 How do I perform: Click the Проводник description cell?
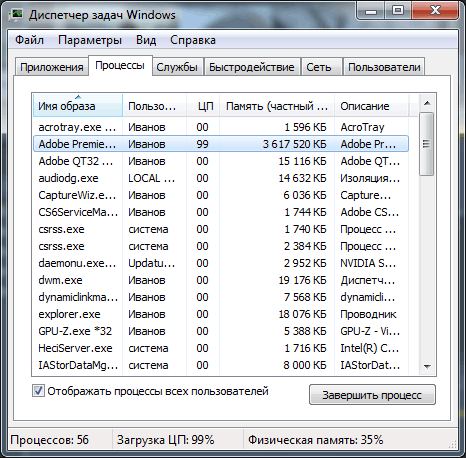pyautogui.click(x=368, y=314)
